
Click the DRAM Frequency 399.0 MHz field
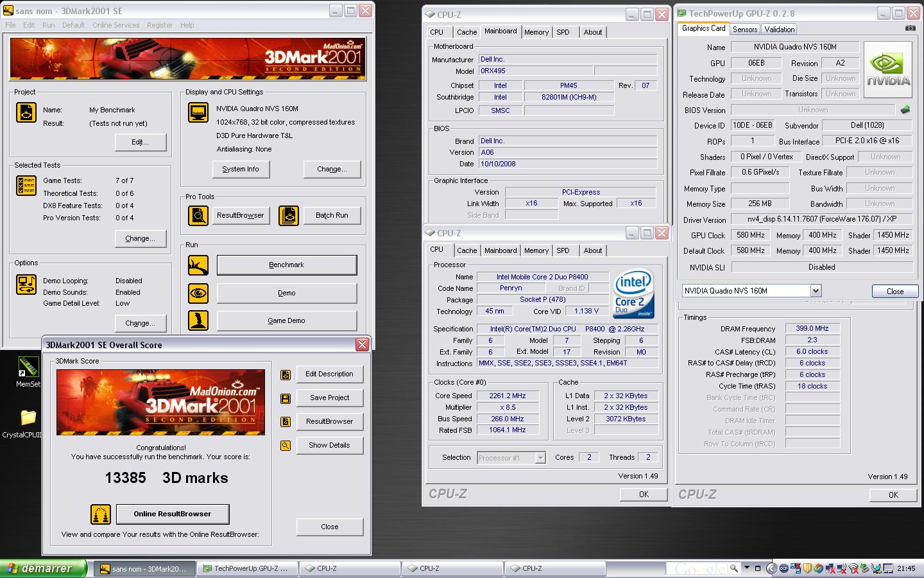tap(812, 328)
